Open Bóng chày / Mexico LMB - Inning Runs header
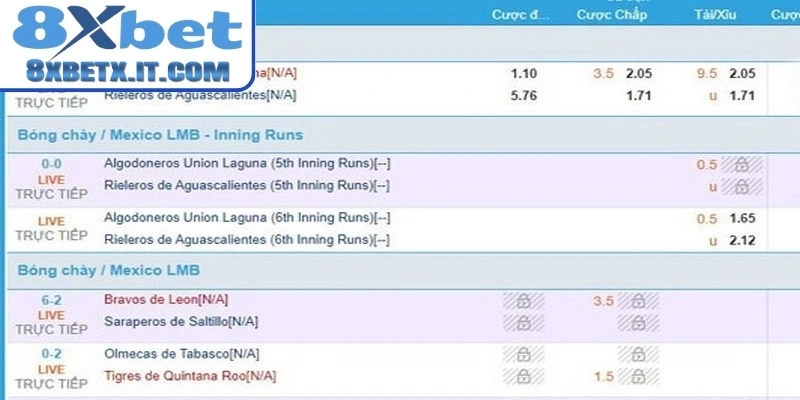 [160, 135]
